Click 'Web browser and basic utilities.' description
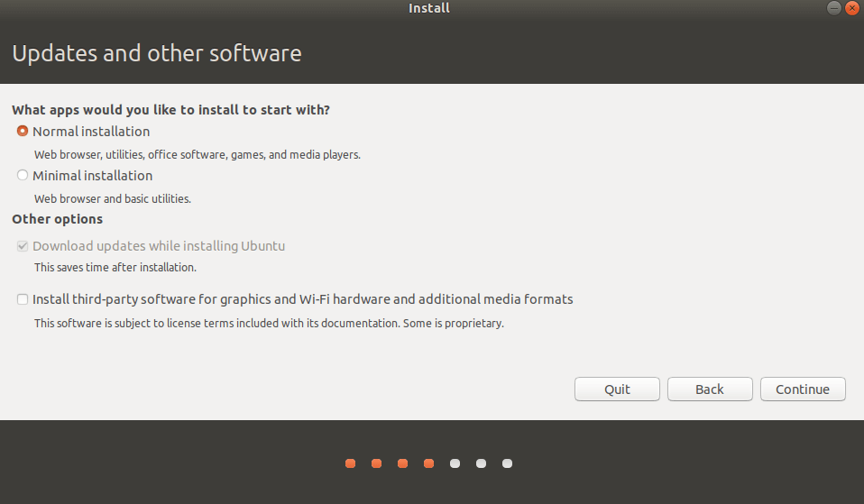The image size is (864, 504). (113, 199)
